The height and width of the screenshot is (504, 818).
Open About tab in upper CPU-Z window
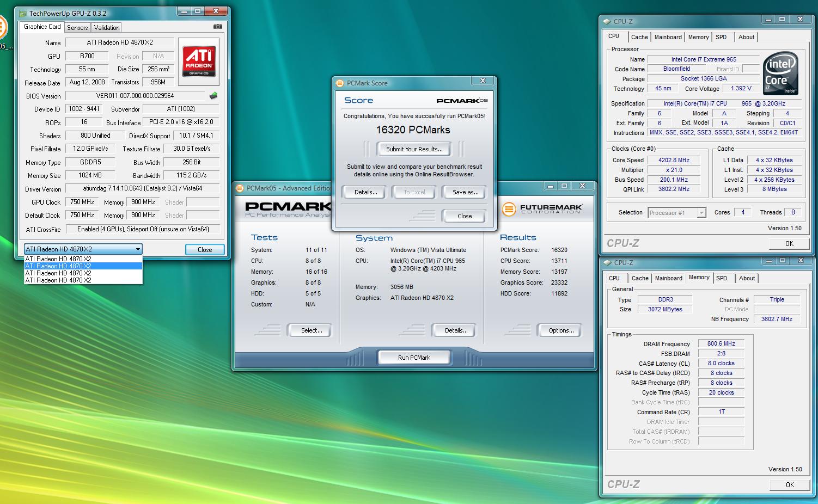click(747, 37)
